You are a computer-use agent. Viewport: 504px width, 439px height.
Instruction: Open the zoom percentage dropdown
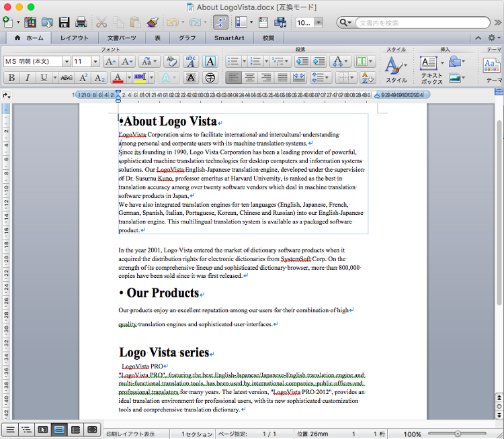[x=319, y=22]
